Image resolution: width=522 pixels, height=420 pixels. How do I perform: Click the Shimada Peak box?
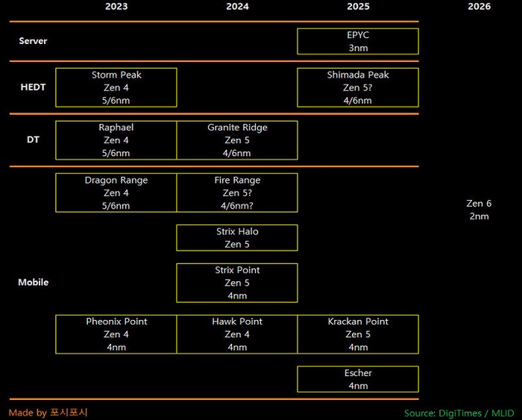tap(358, 88)
